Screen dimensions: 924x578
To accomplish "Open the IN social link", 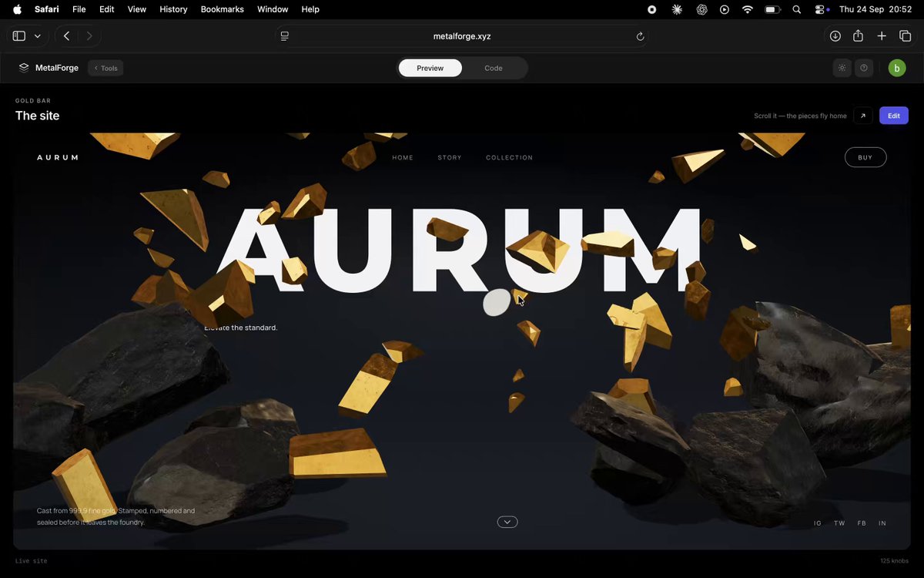I will [882, 523].
